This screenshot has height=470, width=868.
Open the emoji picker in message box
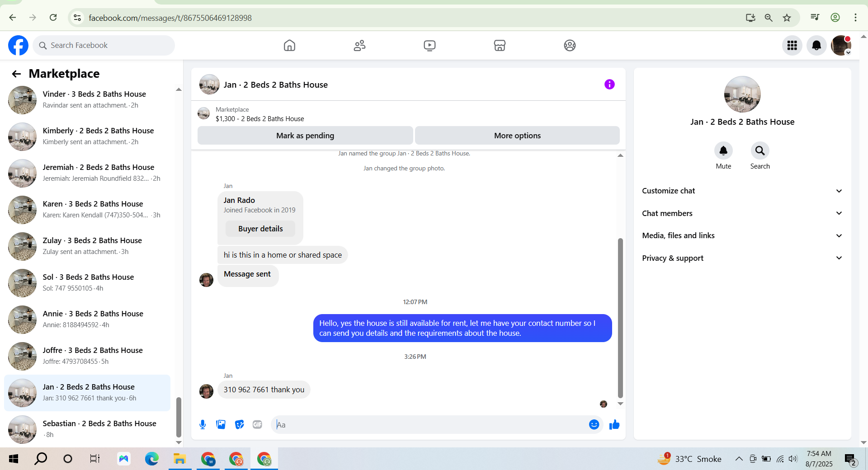(x=594, y=424)
